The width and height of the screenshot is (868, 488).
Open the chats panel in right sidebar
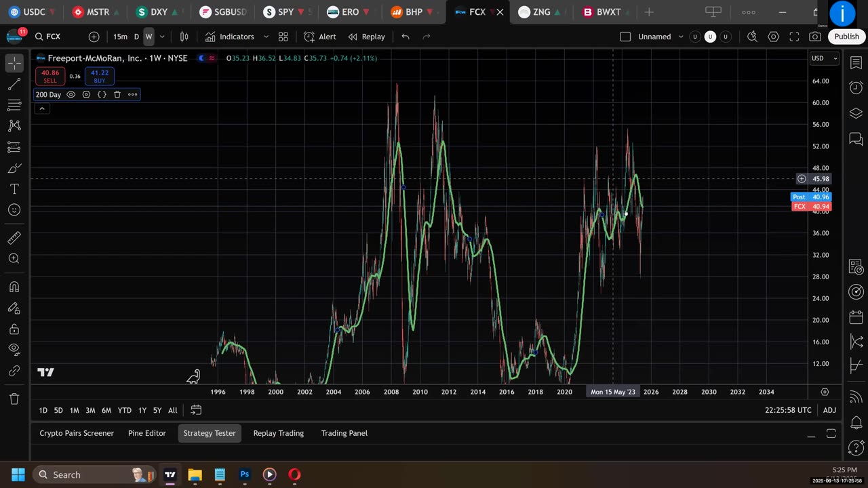[856, 139]
